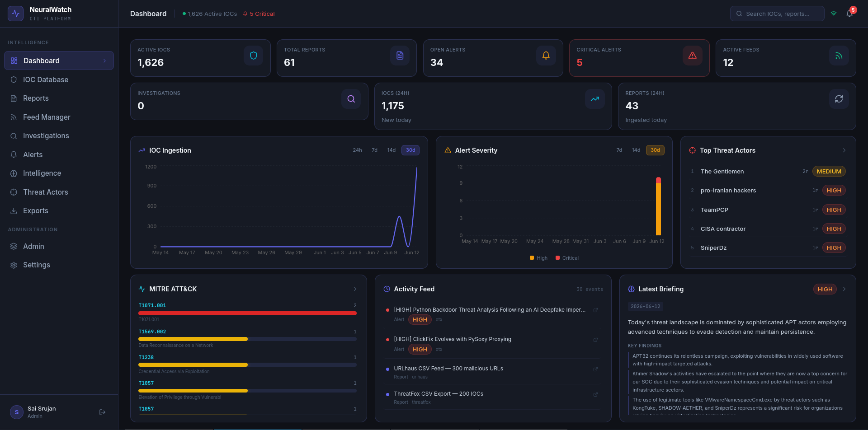The height and width of the screenshot is (430, 868).
Task: Click the T1238 yellow progress bar
Action: (193, 365)
